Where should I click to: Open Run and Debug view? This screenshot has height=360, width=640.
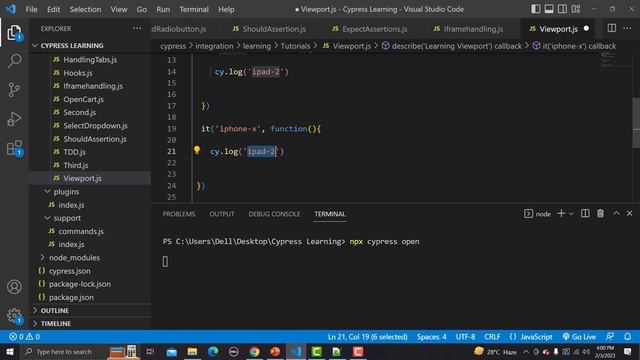point(14,119)
